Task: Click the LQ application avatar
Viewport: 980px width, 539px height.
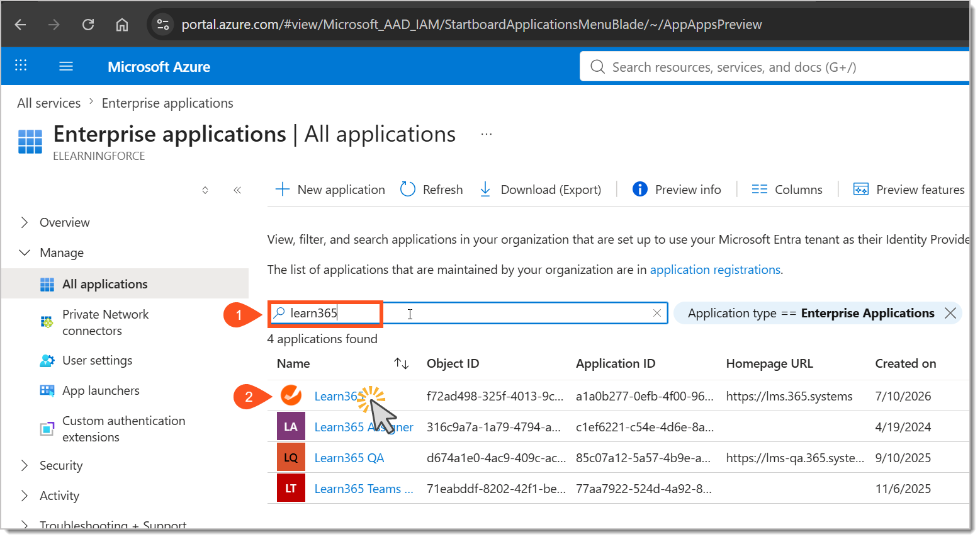Action: [291, 457]
